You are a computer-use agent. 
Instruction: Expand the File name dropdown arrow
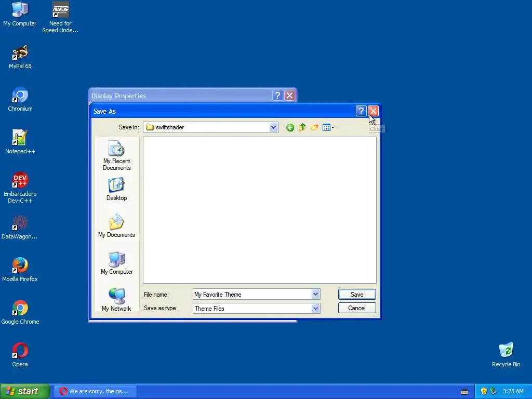(x=315, y=294)
